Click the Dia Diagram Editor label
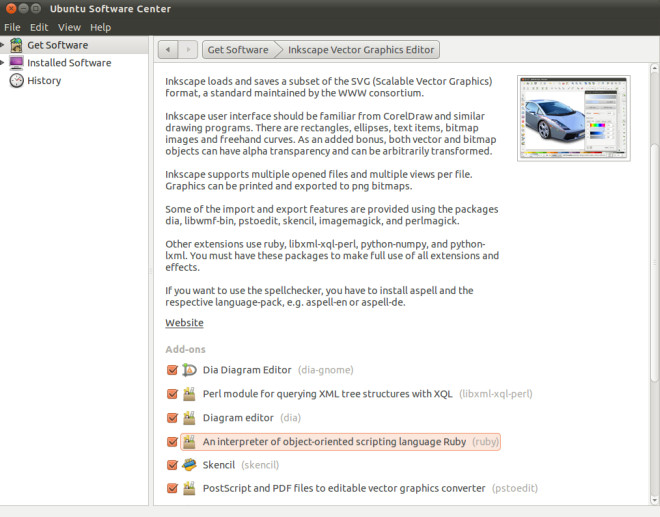The width and height of the screenshot is (660, 517). click(247, 370)
